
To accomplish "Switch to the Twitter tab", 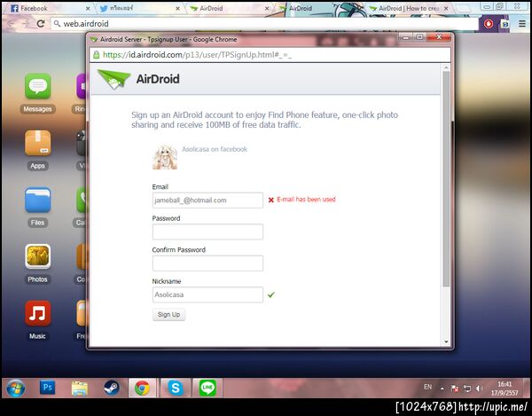I will pyautogui.click(x=139, y=8).
